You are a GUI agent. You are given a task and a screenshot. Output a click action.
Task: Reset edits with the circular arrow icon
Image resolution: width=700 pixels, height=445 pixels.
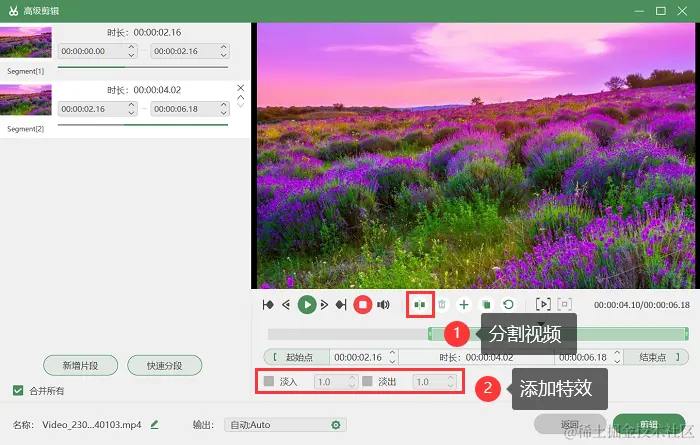coord(508,305)
